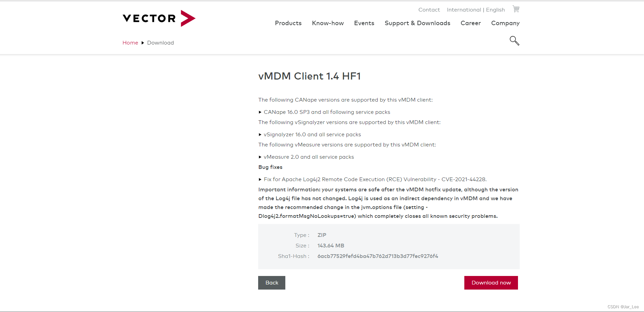The image size is (644, 312).
Task: Open the Company menu
Action: click(505, 23)
